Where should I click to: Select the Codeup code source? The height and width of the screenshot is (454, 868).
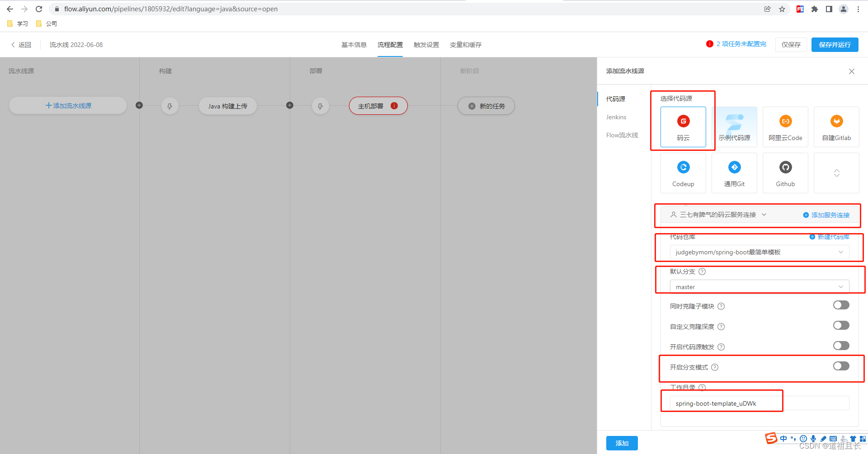click(x=683, y=173)
